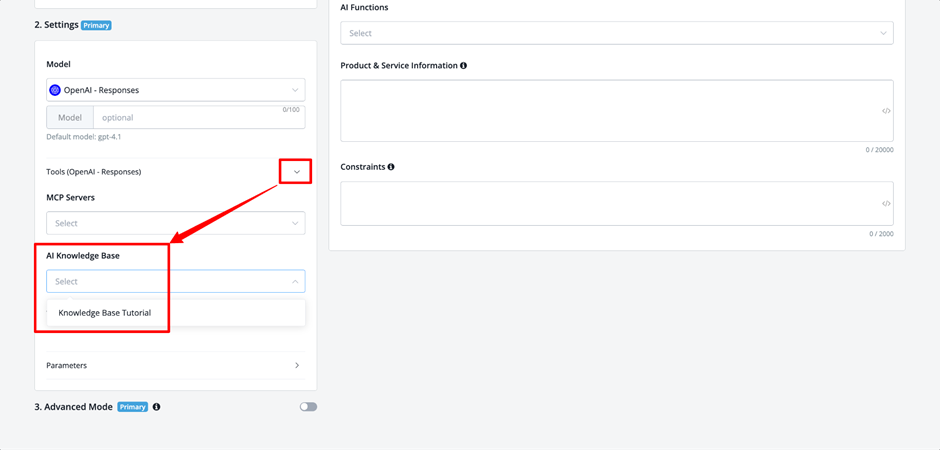
Task: Click the chevron arrow in the AI Functions select
Action: coord(883,33)
